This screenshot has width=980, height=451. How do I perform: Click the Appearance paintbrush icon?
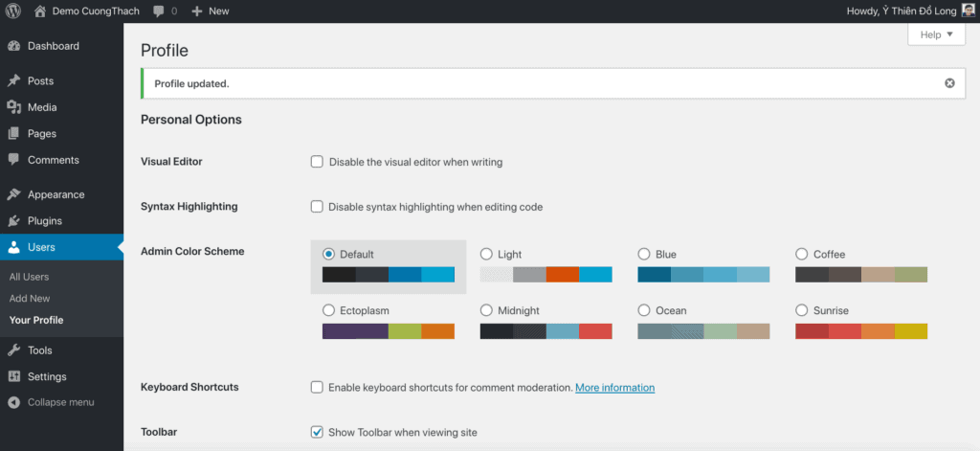13,194
